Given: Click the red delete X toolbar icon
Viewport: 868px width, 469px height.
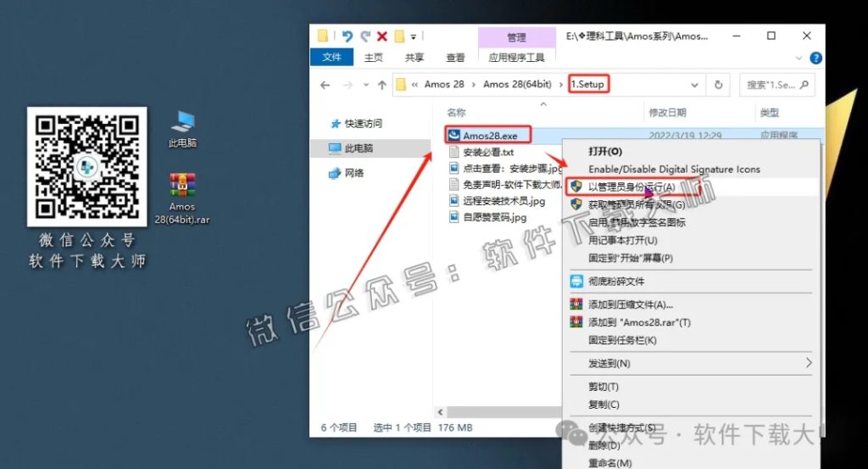Looking at the screenshot, I should point(382,36).
